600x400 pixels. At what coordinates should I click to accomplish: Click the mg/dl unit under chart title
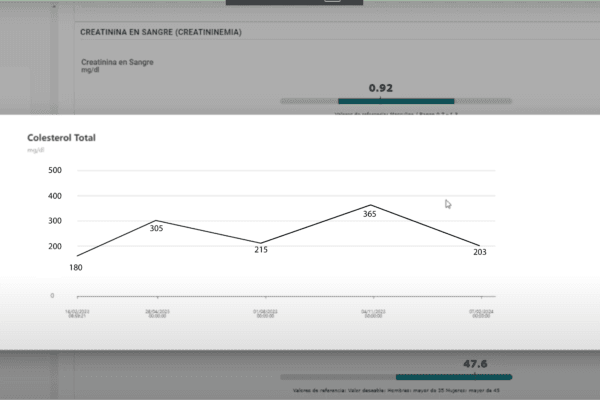[x=34, y=149]
